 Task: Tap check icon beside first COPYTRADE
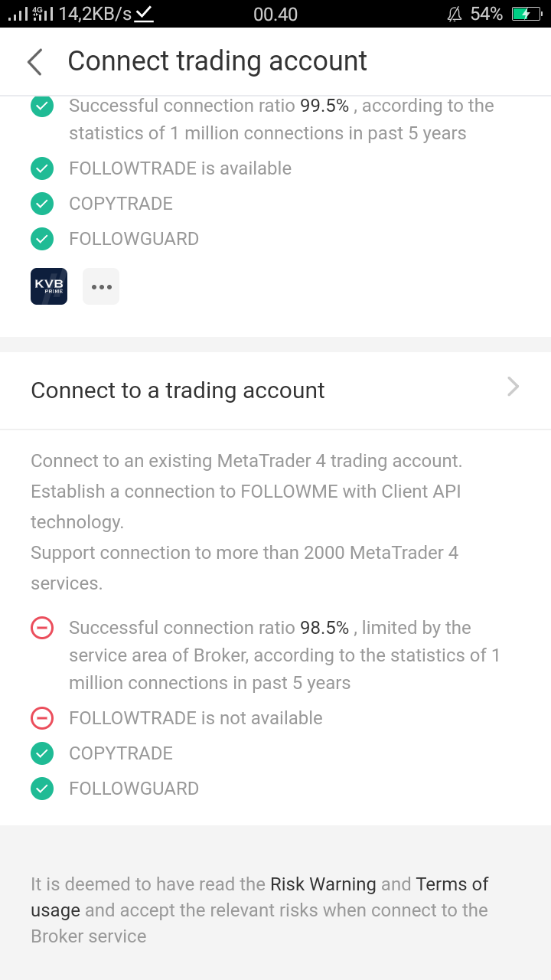click(42, 204)
